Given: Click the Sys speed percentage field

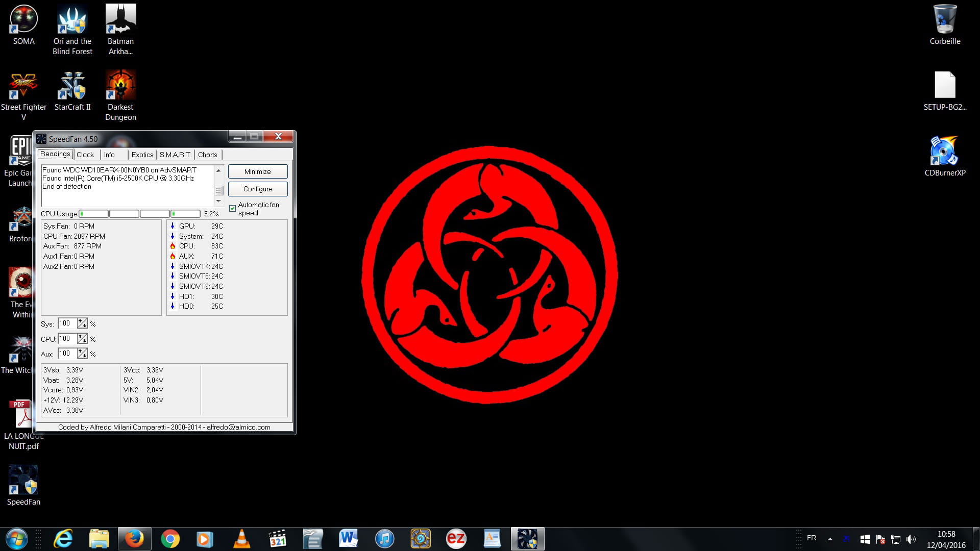Looking at the screenshot, I should click(x=67, y=323).
